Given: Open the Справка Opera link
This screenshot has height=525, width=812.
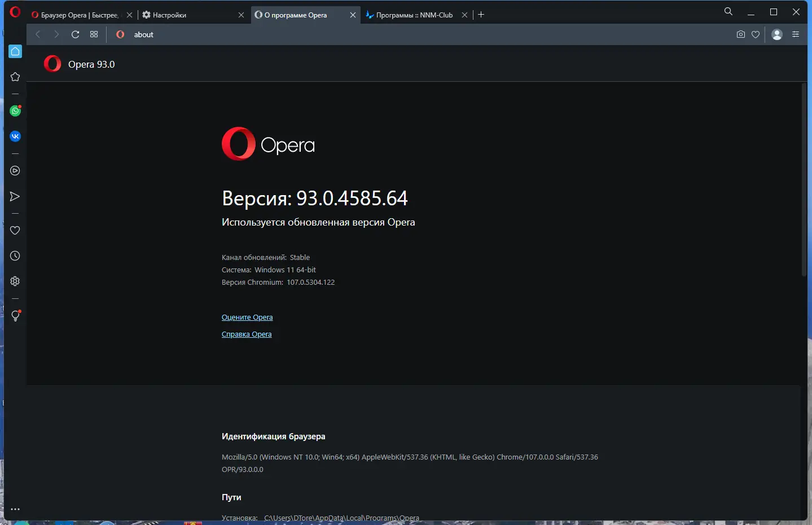Looking at the screenshot, I should pyautogui.click(x=247, y=334).
